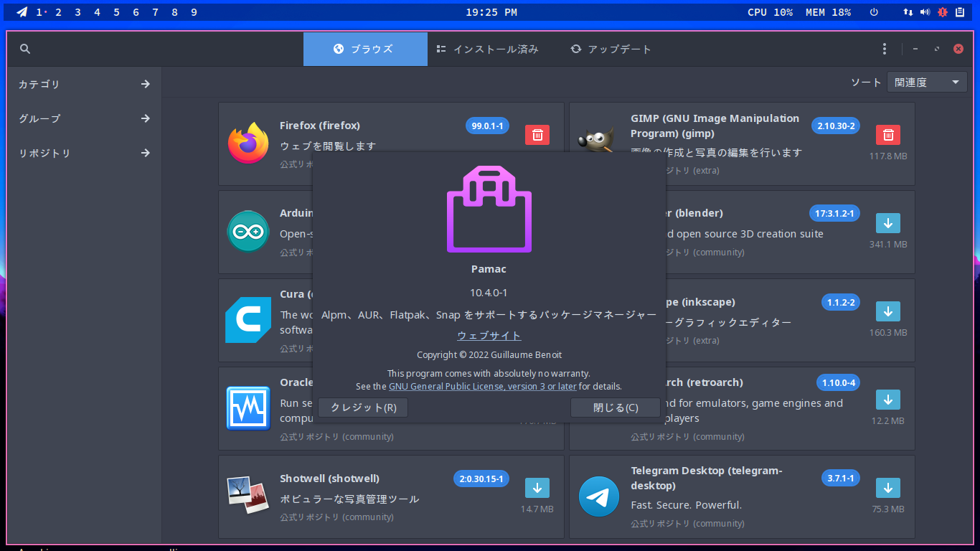Viewport: 980px width, 551px height.
Task: Open the clipboard tray icon
Action: click(959, 12)
